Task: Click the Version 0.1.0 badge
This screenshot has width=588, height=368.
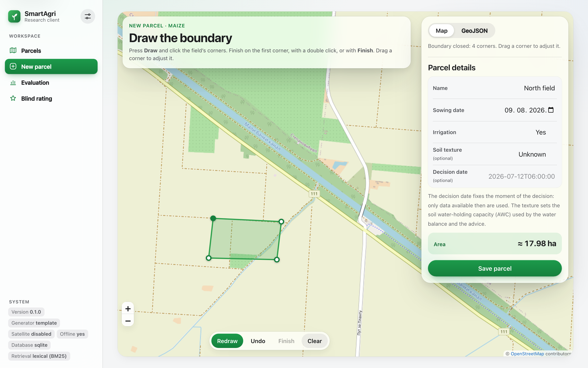Action: pos(26,312)
